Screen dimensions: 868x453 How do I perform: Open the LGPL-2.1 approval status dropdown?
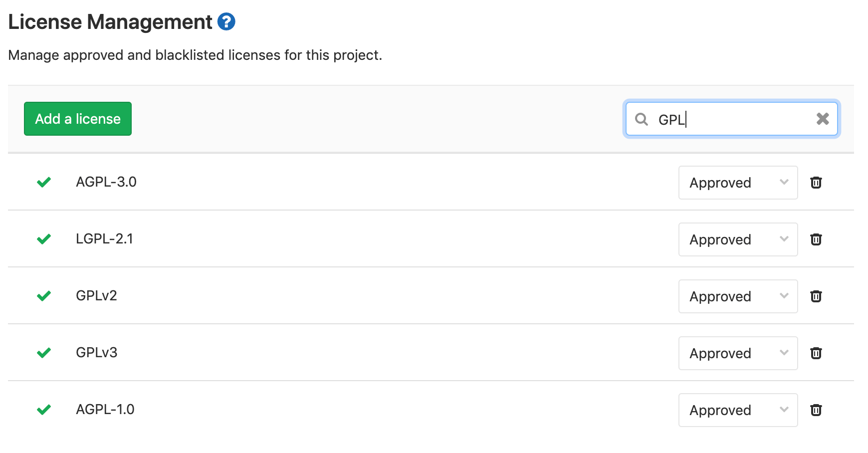[x=738, y=239]
